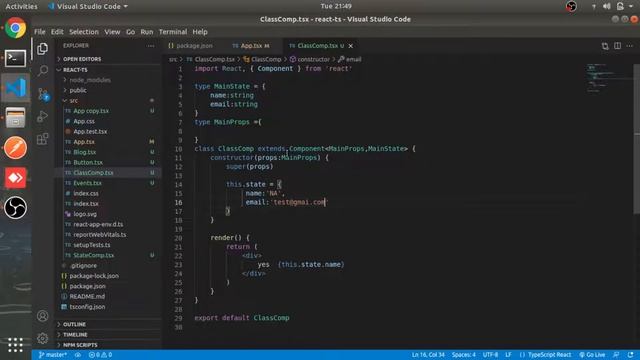Open the red AnyDesk dock icon
640x360 pixels.
(16, 178)
